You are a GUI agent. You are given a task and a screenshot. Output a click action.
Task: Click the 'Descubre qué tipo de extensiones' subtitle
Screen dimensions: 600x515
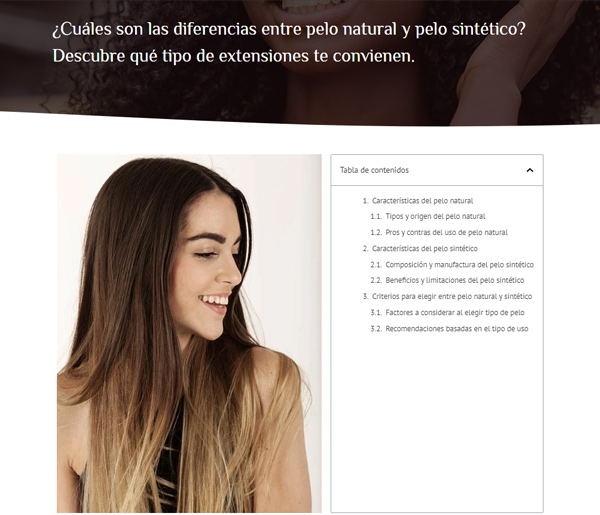(233, 56)
